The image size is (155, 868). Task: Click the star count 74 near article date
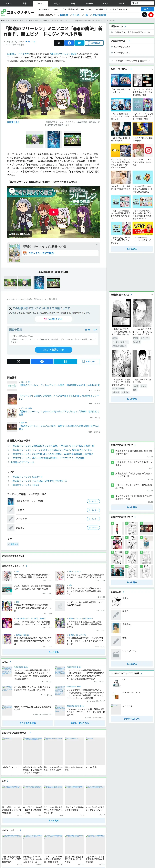point(27,42)
